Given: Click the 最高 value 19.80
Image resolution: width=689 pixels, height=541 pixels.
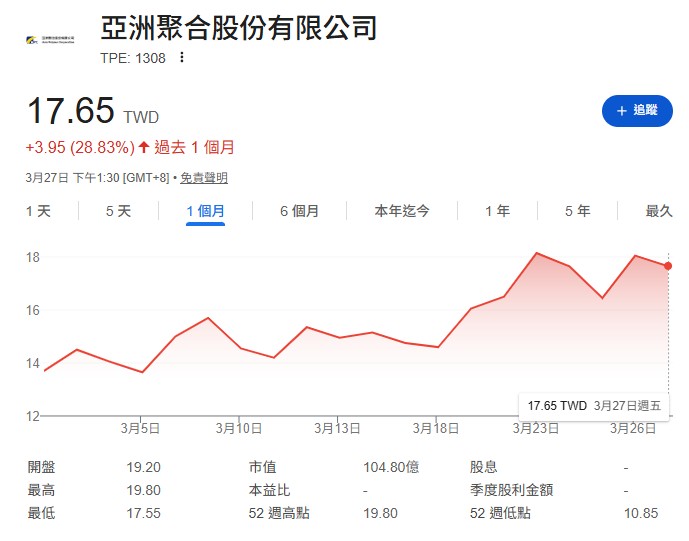Looking at the screenshot, I should 144,490.
